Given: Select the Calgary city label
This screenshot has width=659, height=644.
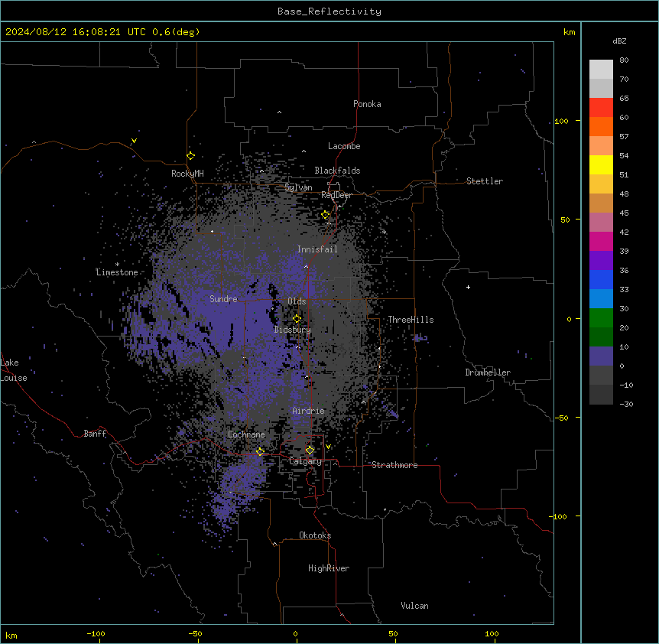Looking at the screenshot, I should pos(306,461).
